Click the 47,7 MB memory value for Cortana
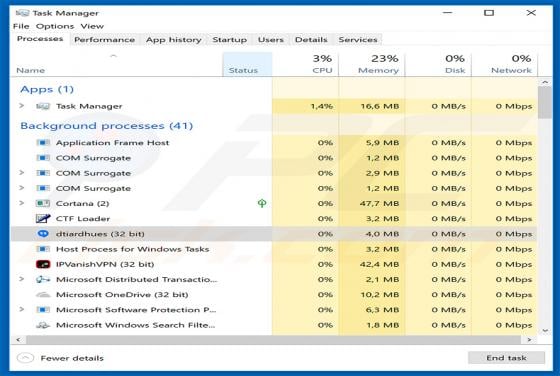The width and height of the screenshot is (560, 376). [x=379, y=204]
